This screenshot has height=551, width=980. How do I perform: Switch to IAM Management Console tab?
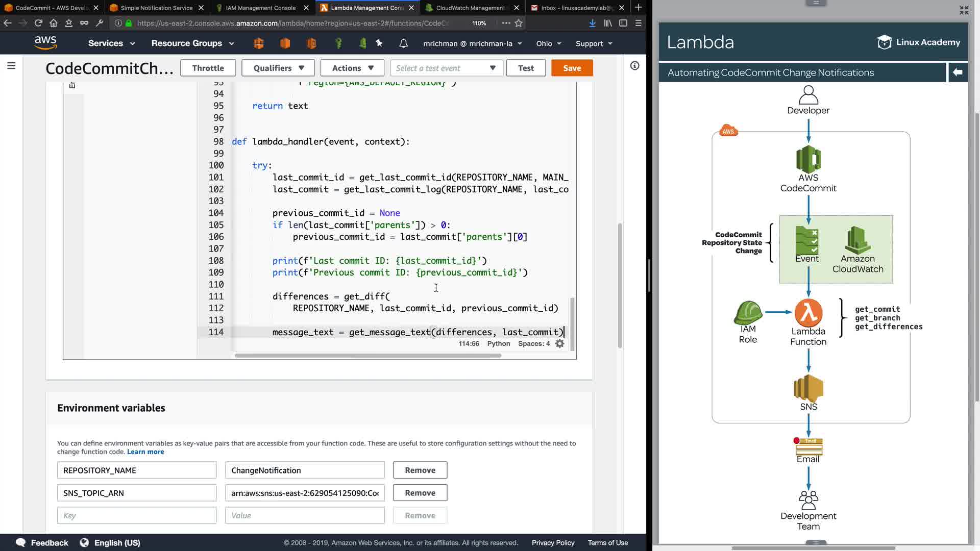coord(260,8)
